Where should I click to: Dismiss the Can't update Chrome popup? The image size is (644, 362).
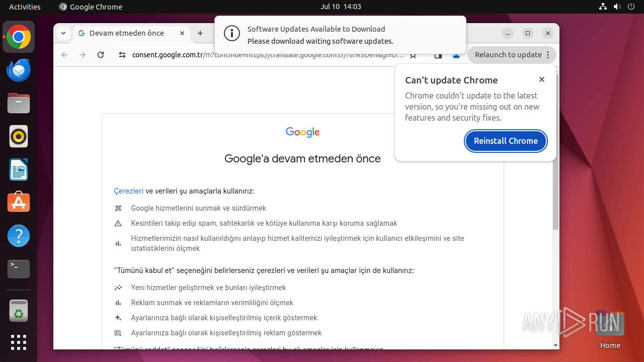point(542,79)
